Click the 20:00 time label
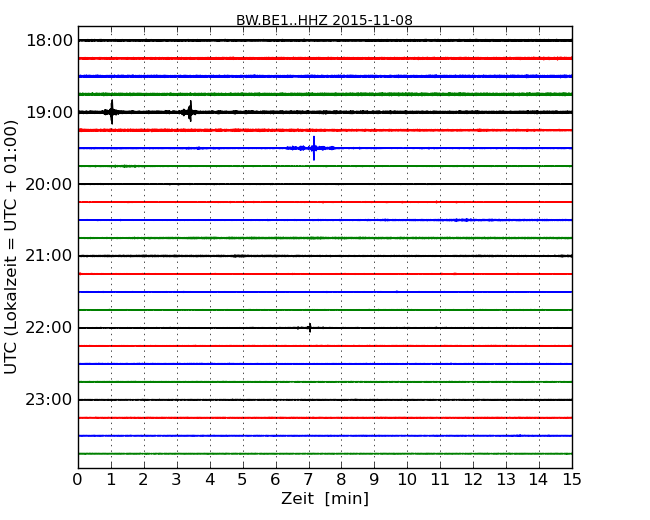 click(49, 184)
